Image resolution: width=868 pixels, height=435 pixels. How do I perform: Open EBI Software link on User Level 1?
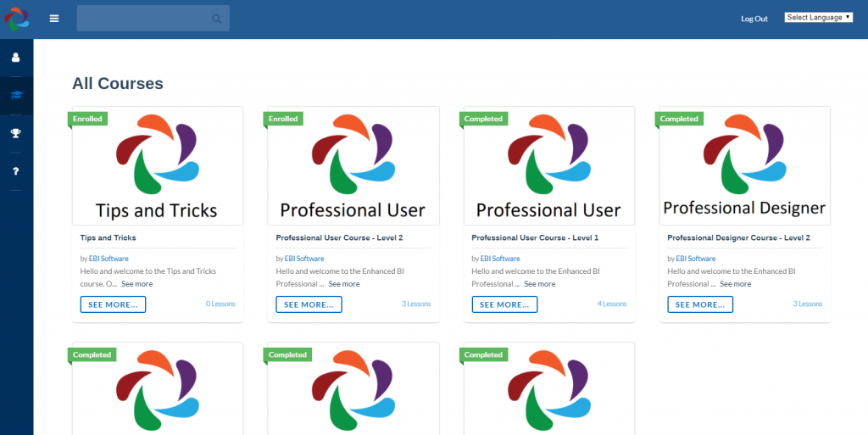pos(500,259)
